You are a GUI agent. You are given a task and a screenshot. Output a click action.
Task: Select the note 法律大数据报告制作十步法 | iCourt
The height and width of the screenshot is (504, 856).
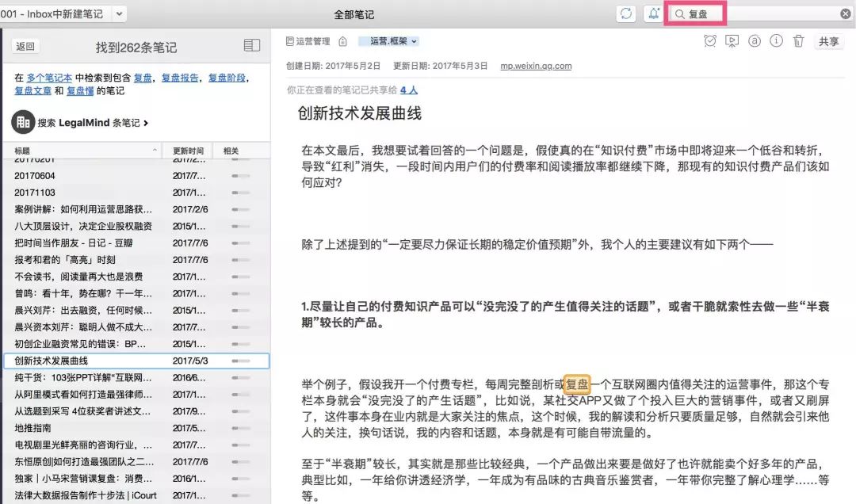[x=136, y=496]
